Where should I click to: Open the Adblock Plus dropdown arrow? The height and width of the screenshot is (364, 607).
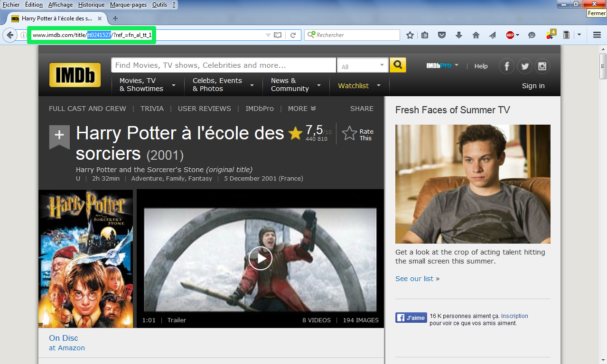pyautogui.click(x=517, y=35)
